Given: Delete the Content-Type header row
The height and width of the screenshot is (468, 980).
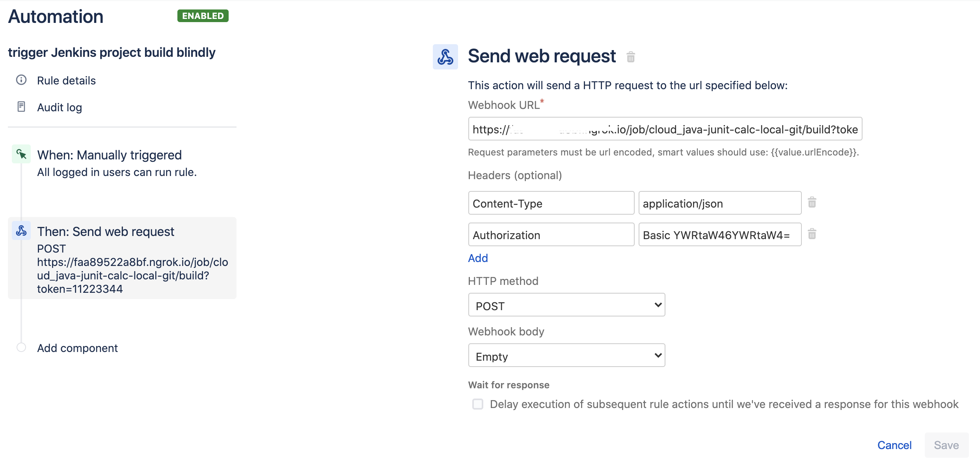Looking at the screenshot, I should click(x=812, y=202).
